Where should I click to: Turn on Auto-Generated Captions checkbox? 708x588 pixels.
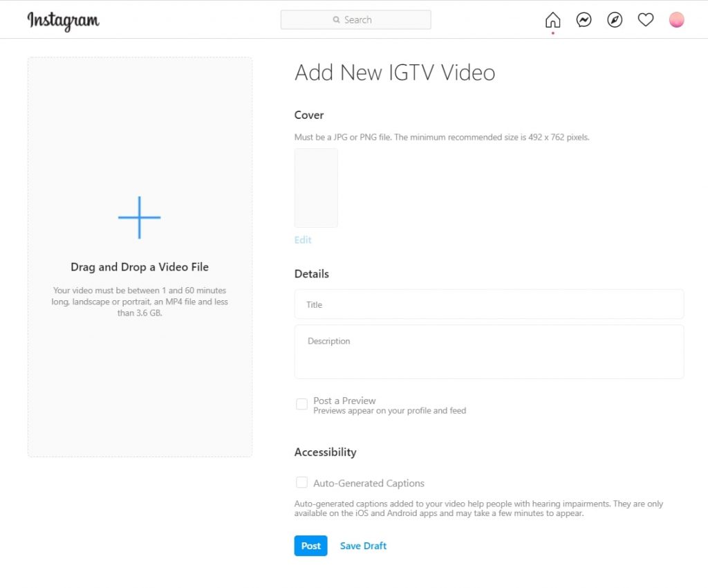[301, 482]
